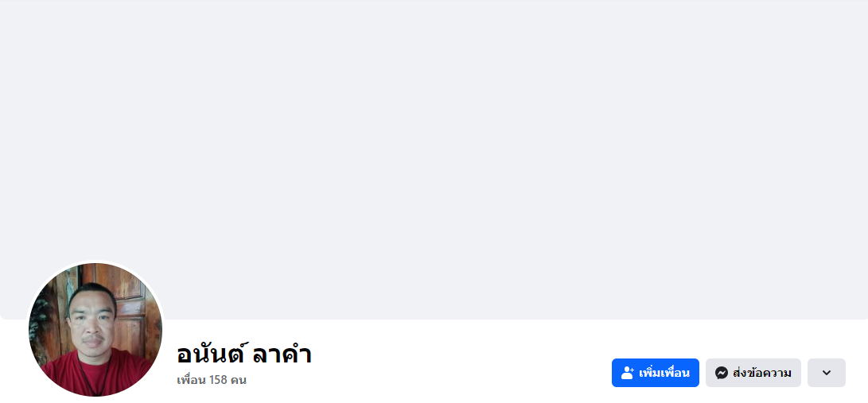Click the white border ring around the profile photo
868x403 pixels.
coord(95,262)
